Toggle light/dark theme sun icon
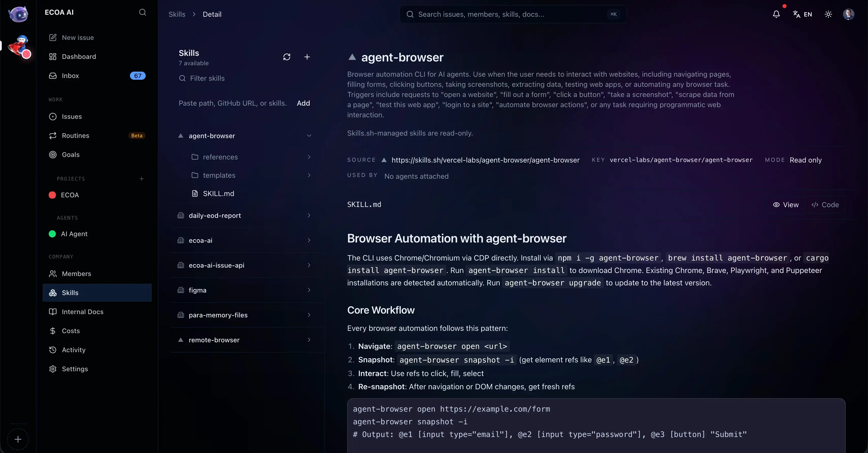 (x=828, y=14)
